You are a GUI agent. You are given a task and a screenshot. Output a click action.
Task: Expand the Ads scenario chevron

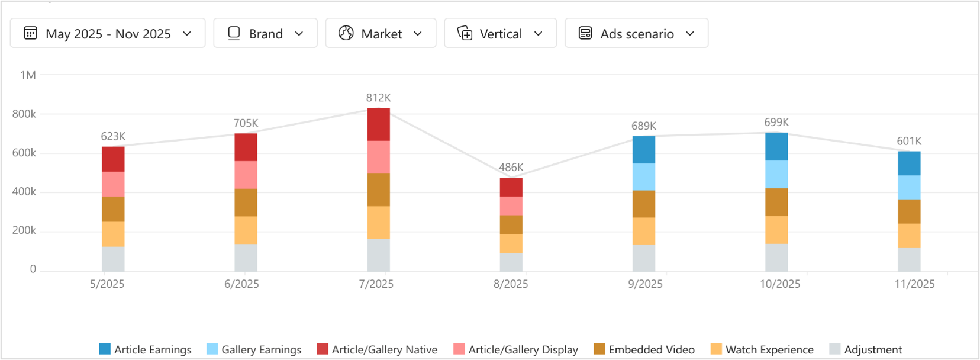pyautogui.click(x=690, y=34)
